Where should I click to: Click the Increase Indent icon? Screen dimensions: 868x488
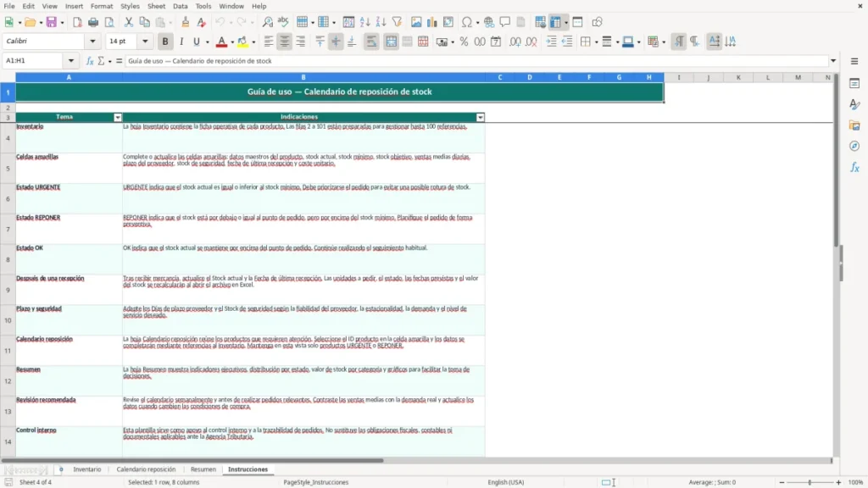click(551, 42)
